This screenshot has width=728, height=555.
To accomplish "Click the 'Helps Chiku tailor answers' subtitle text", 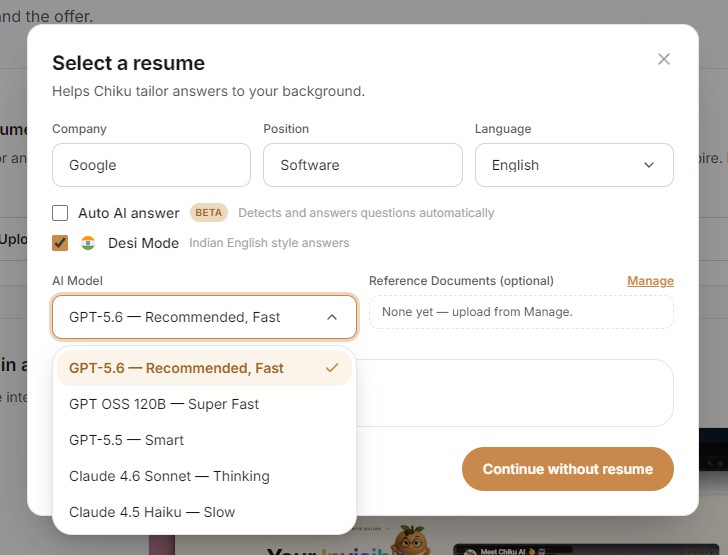I will tap(208, 91).
